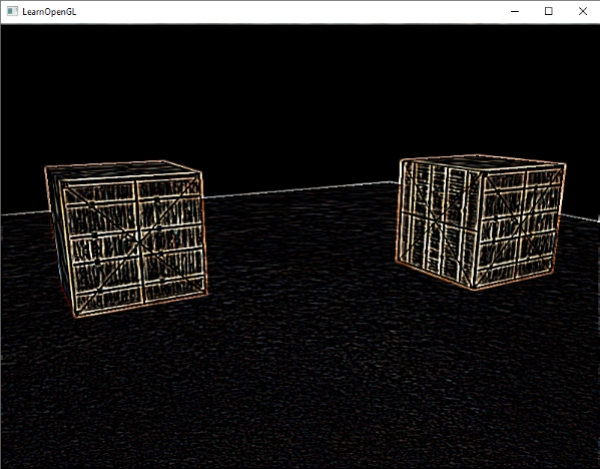The image size is (600, 469).
Task: Close the LearnOpenGL window
Action: 582,11
